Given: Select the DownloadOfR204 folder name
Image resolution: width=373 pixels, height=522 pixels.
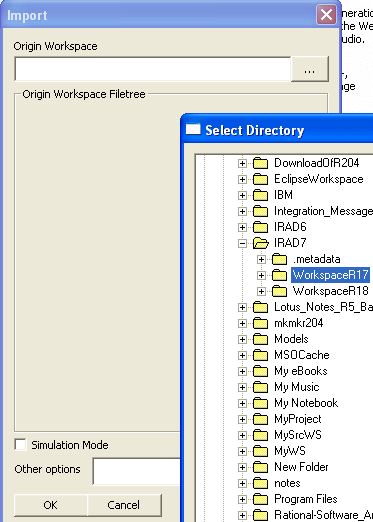Looking at the screenshot, I should coord(317,163).
